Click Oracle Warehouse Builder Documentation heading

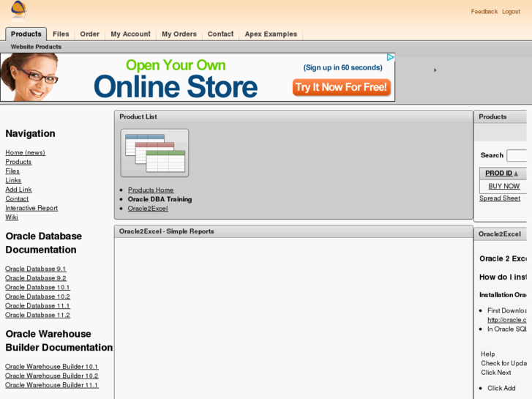[59, 340]
